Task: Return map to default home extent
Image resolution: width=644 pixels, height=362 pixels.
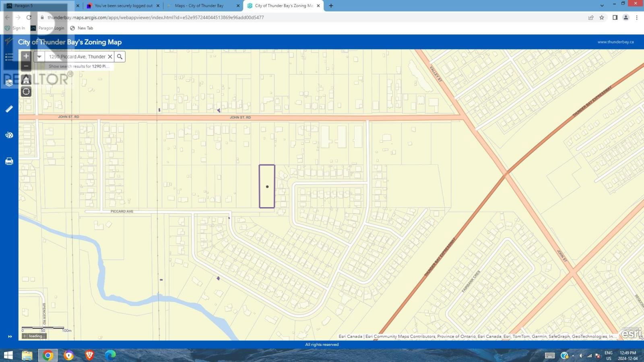Action: [26, 79]
